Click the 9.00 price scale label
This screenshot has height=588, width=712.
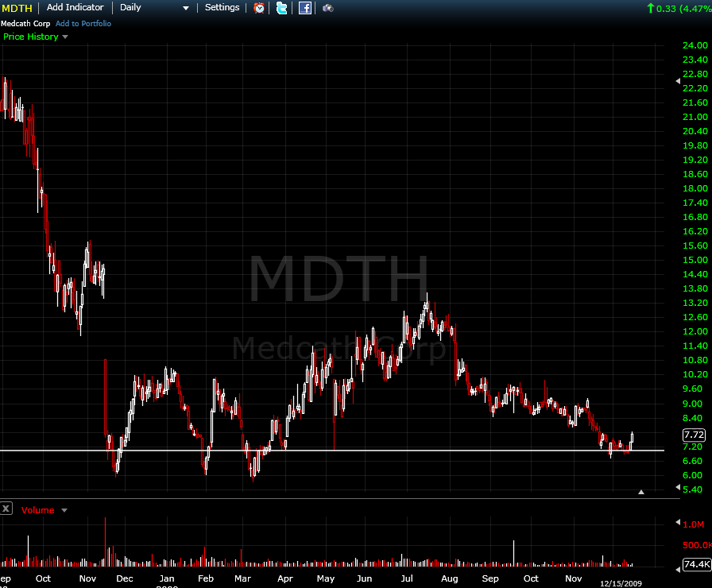[692, 404]
